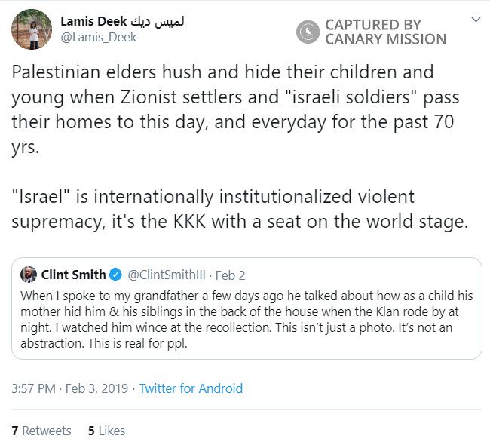Click the Arabic-script name next to Lamis Deek
490x448 pixels.
click(158, 21)
